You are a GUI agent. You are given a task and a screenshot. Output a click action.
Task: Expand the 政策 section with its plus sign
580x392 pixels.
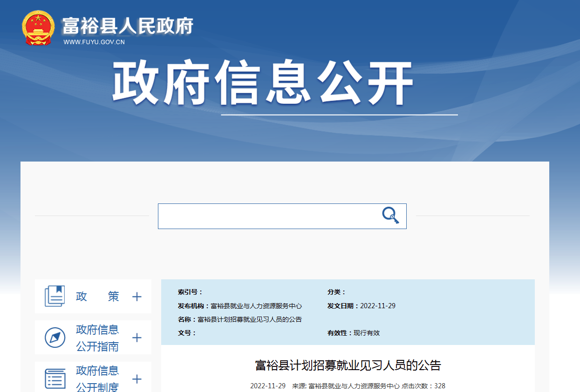coord(136,297)
